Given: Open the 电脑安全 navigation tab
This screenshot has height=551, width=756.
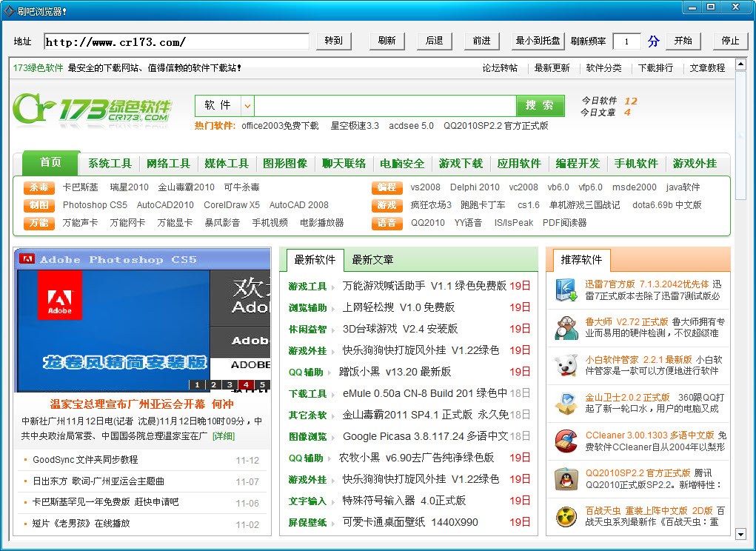Looking at the screenshot, I should [402, 164].
